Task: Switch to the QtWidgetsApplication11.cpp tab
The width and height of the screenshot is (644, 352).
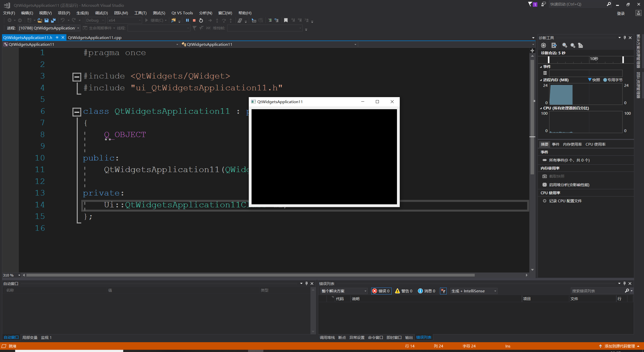Action: tap(95, 37)
